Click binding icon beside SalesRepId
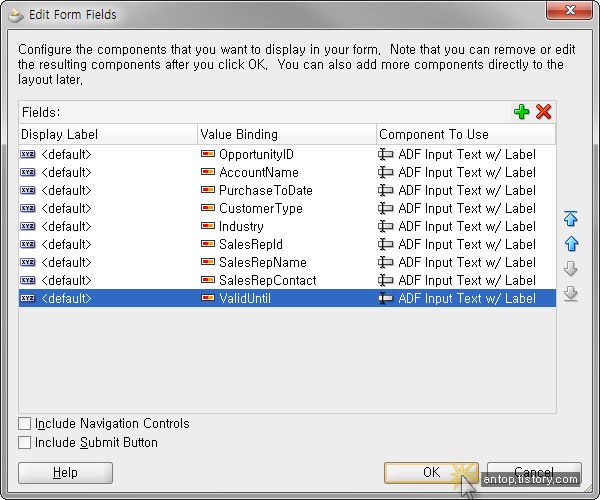Screen dimensions: 600x500 208,244
